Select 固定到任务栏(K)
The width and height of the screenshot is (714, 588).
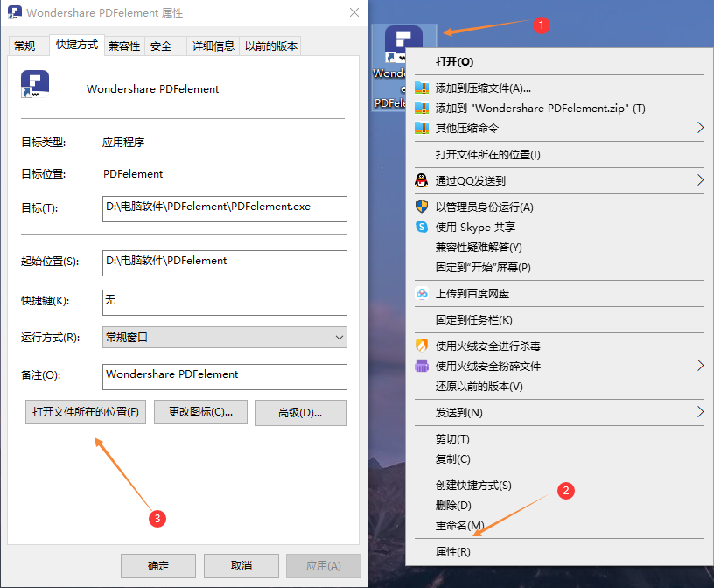tap(559, 319)
